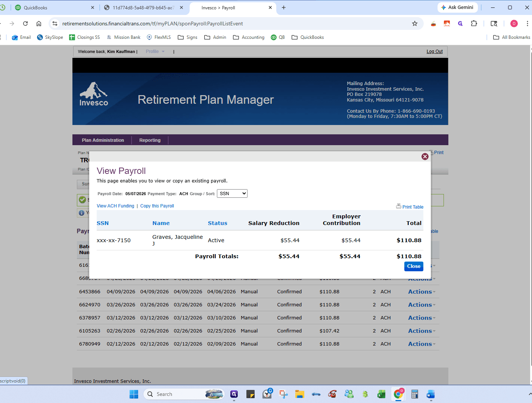Open the Excel icon in the taskbar
The width and height of the screenshot is (532, 403).
381,394
